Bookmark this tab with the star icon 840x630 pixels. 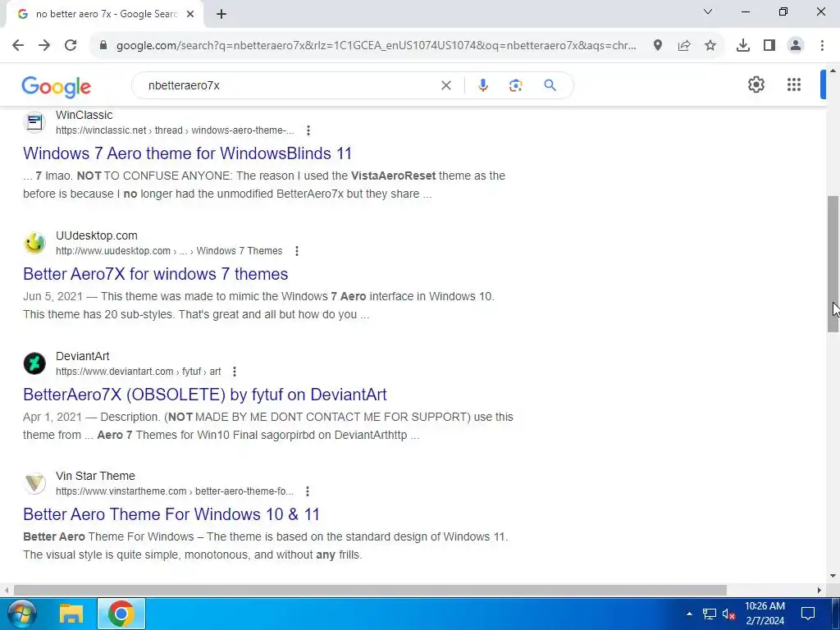[x=710, y=46]
